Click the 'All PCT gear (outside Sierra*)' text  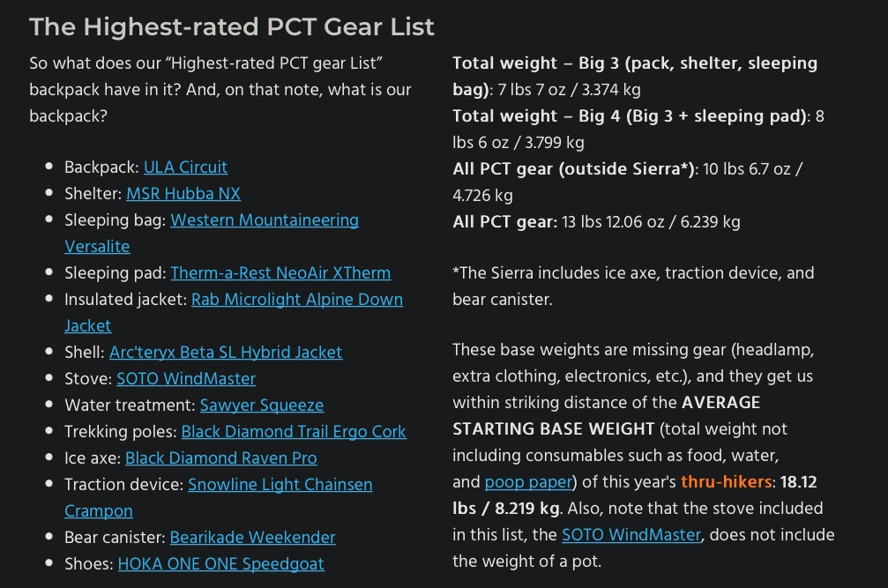572,168
